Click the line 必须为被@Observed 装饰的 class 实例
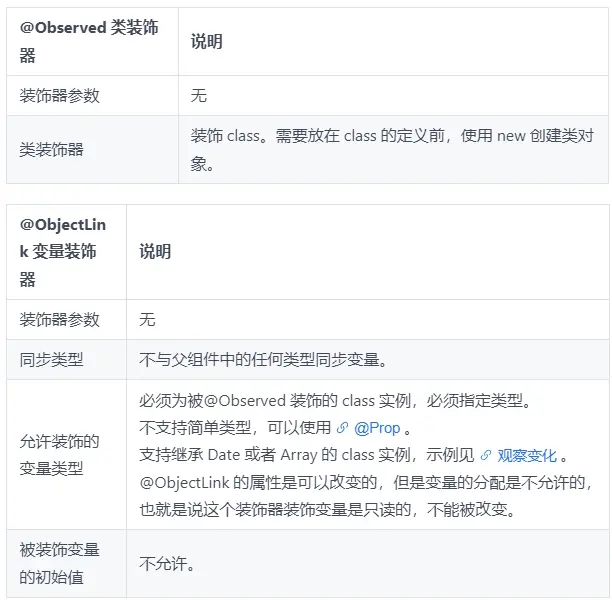Viewport: 612px width, 600px height. click(274, 401)
